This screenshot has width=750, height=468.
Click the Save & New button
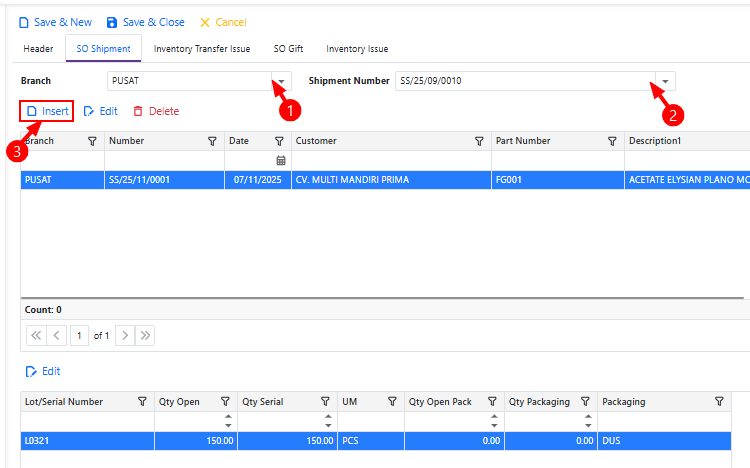point(55,22)
